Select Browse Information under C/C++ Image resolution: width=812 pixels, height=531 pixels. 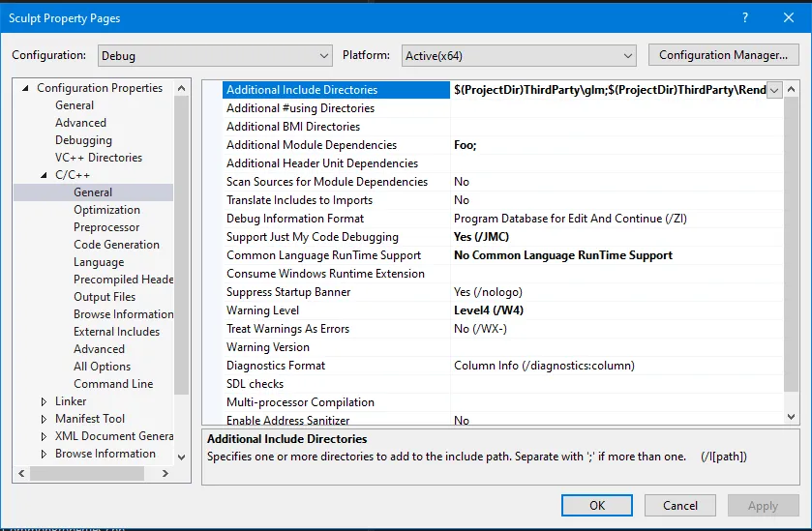click(x=123, y=314)
